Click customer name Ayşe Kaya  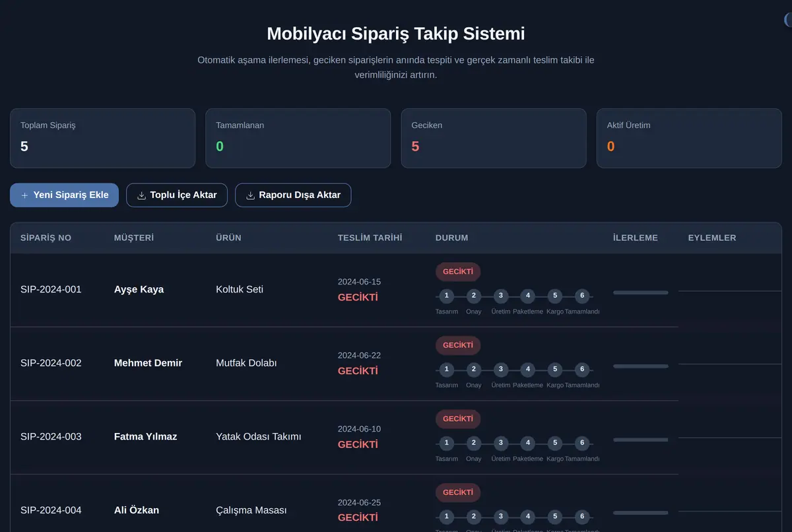pos(139,289)
